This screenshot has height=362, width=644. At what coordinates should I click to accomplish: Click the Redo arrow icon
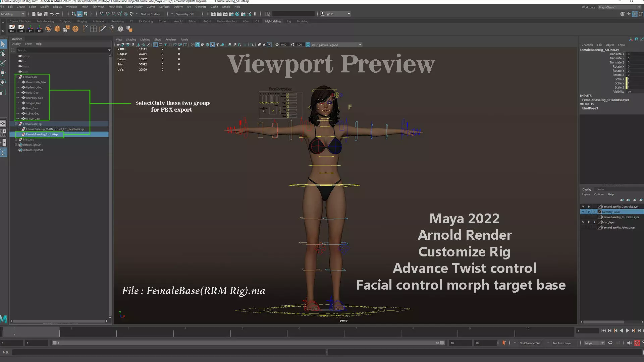57,14
